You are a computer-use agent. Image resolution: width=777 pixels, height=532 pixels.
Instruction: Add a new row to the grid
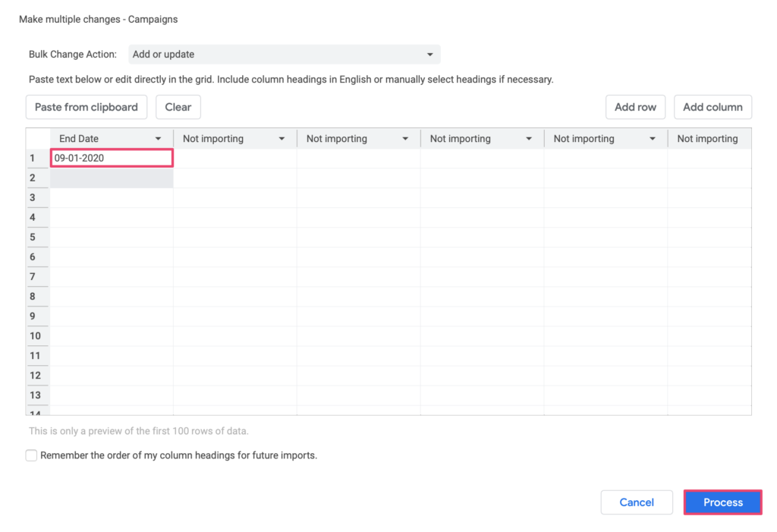click(x=635, y=107)
